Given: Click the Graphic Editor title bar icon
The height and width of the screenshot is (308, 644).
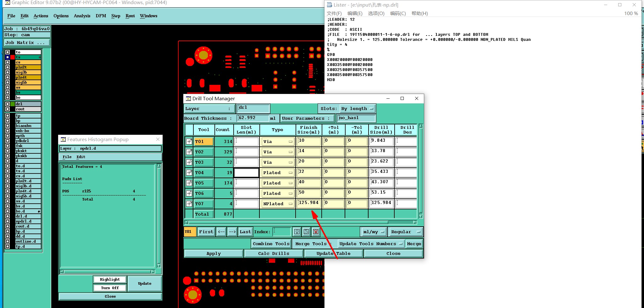Looking at the screenshot, I should click(8, 3).
